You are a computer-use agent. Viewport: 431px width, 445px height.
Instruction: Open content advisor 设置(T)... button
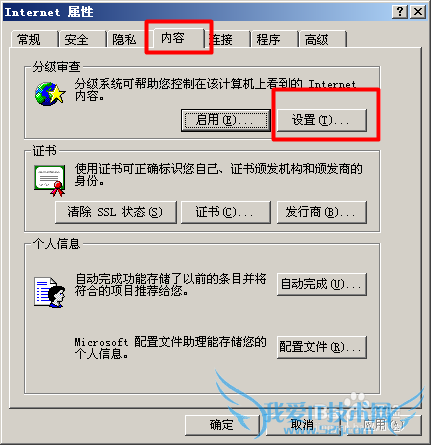pyautogui.click(x=322, y=120)
